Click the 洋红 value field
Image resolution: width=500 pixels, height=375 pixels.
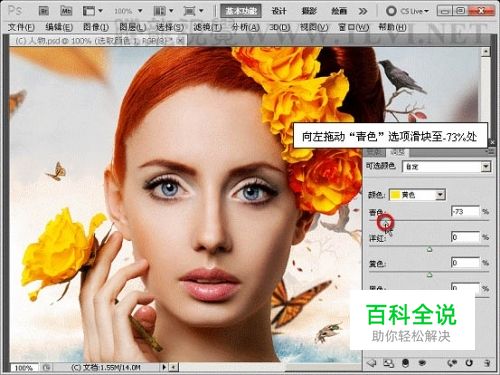tap(465, 237)
